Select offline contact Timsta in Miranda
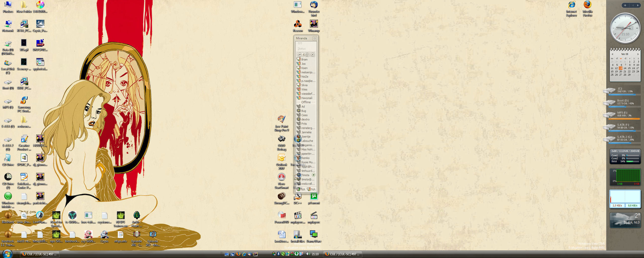Viewport: 644px width, 258px height. [306, 175]
